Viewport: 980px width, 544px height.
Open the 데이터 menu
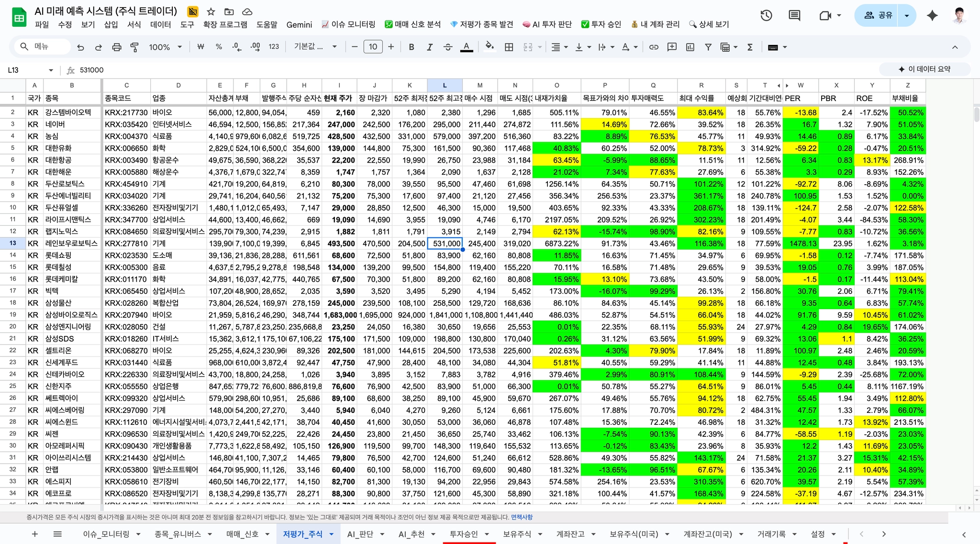coord(160,24)
